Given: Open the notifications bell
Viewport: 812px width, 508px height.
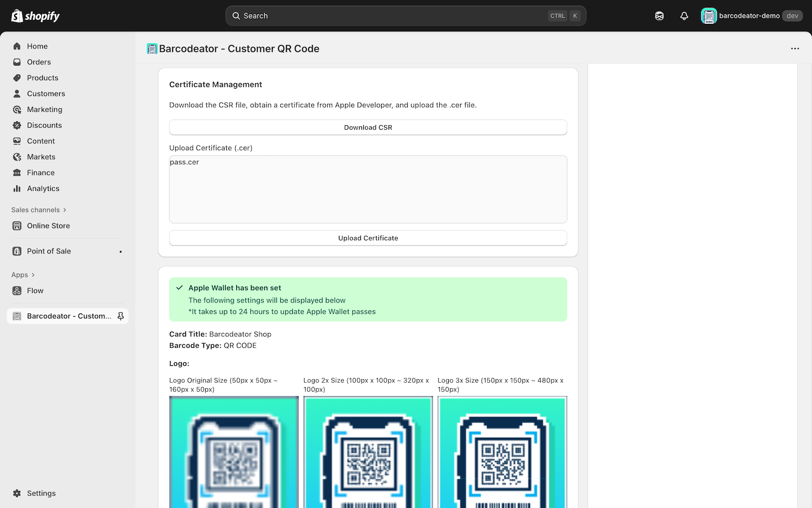Looking at the screenshot, I should [684, 15].
